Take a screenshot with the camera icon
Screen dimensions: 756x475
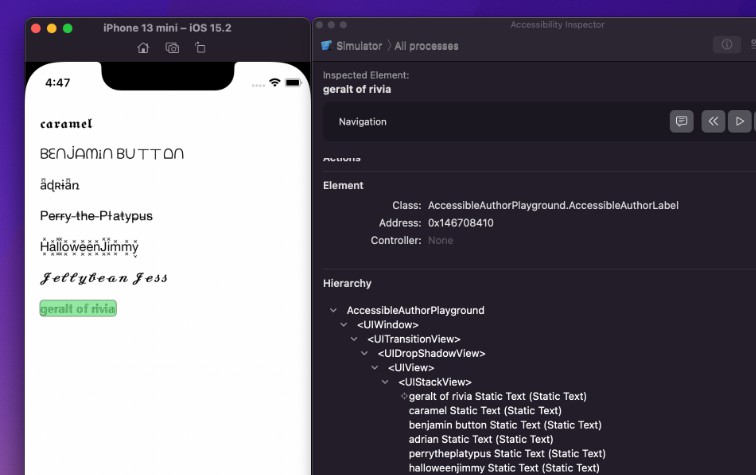click(172, 47)
